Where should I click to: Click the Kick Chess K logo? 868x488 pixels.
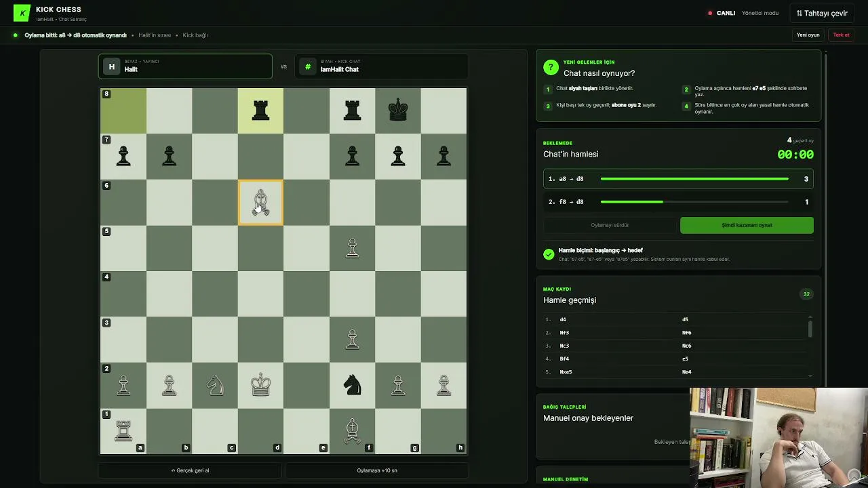[x=22, y=13]
